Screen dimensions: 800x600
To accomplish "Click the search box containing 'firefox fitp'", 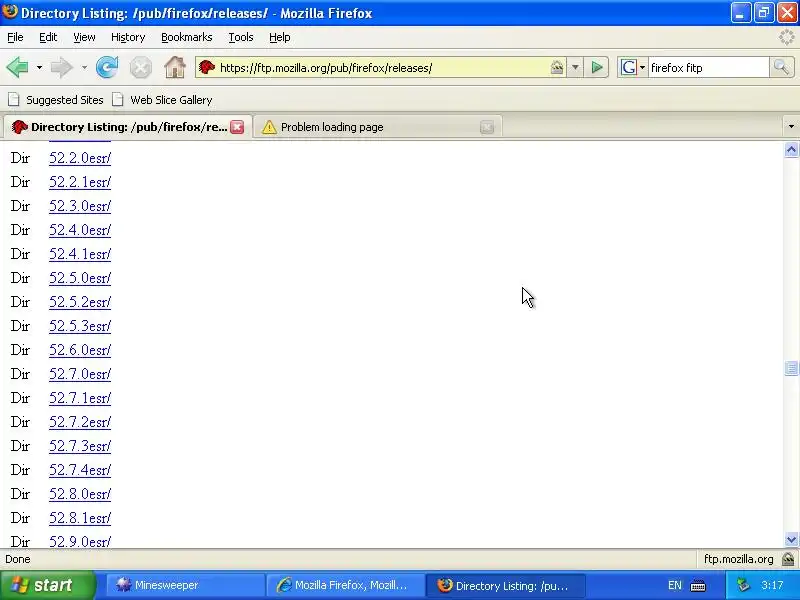I will pos(709,68).
